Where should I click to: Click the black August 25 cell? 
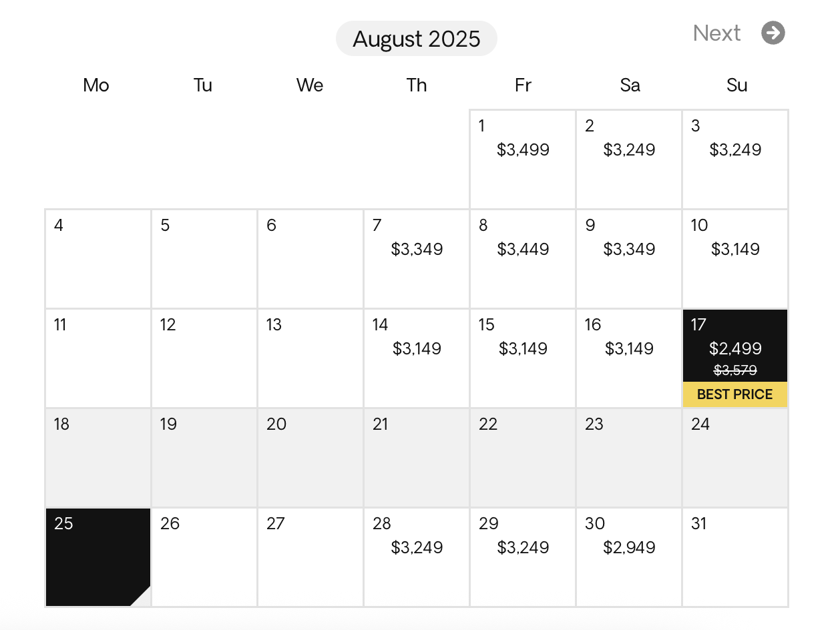98,557
